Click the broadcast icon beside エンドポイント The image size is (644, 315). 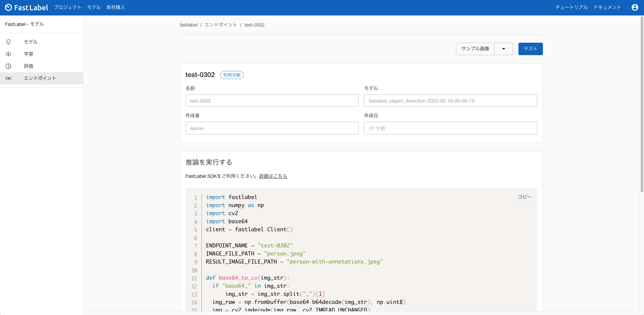(x=8, y=78)
